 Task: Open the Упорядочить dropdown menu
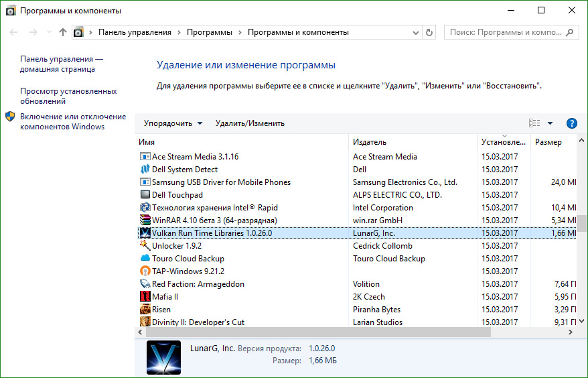point(173,123)
